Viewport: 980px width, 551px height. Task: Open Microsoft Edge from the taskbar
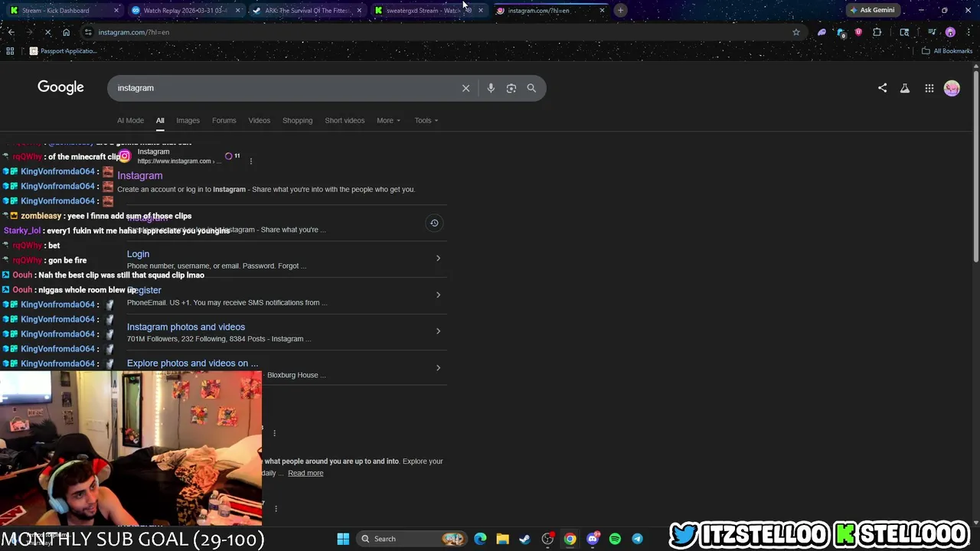coord(480,539)
